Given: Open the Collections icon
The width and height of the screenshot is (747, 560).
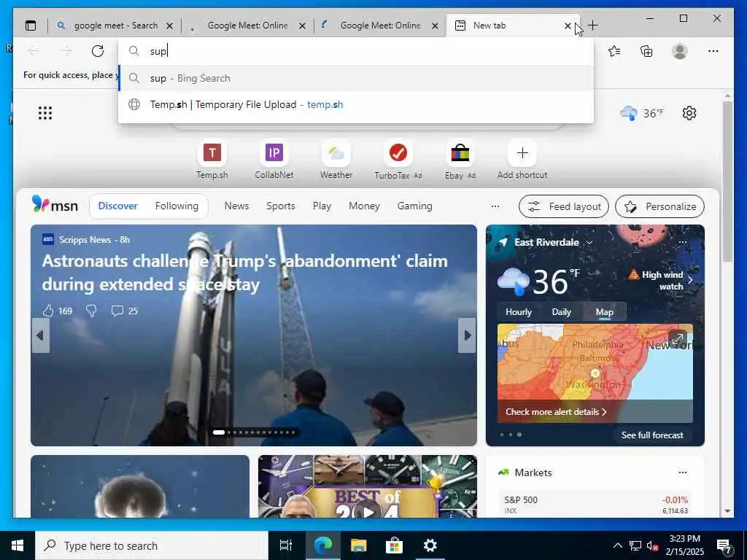Looking at the screenshot, I should pos(646,51).
